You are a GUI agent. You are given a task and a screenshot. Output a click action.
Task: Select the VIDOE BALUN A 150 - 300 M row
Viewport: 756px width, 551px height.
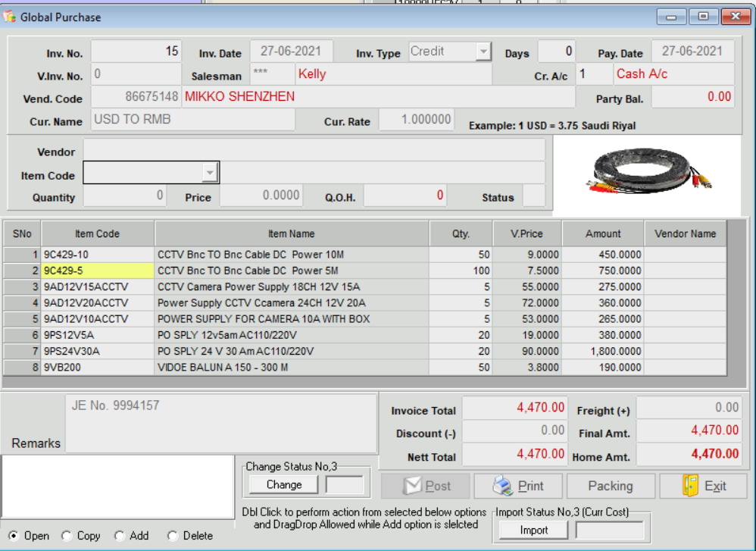pos(291,368)
